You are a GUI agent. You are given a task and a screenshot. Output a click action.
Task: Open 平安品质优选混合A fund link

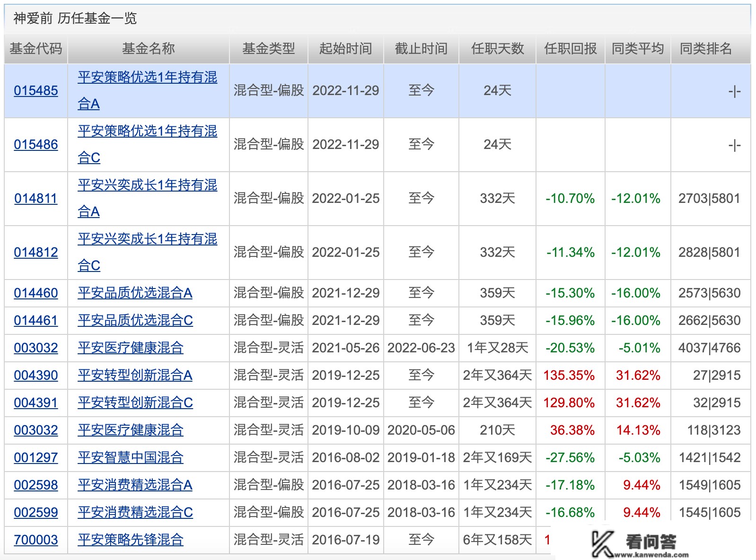pyautogui.click(x=135, y=293)
